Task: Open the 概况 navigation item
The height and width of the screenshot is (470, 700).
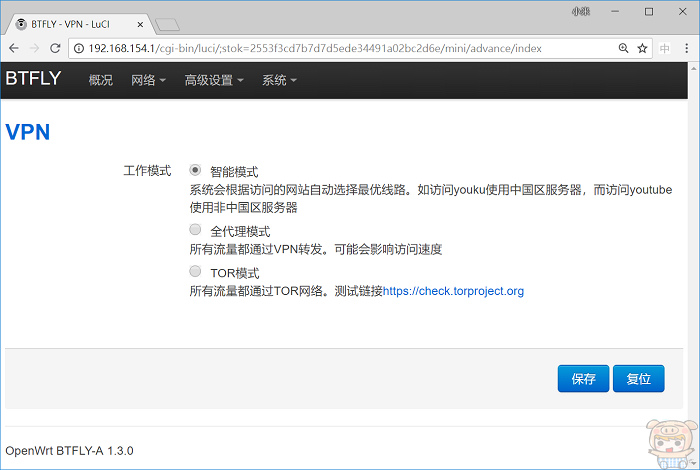Action: click(101, 80)
